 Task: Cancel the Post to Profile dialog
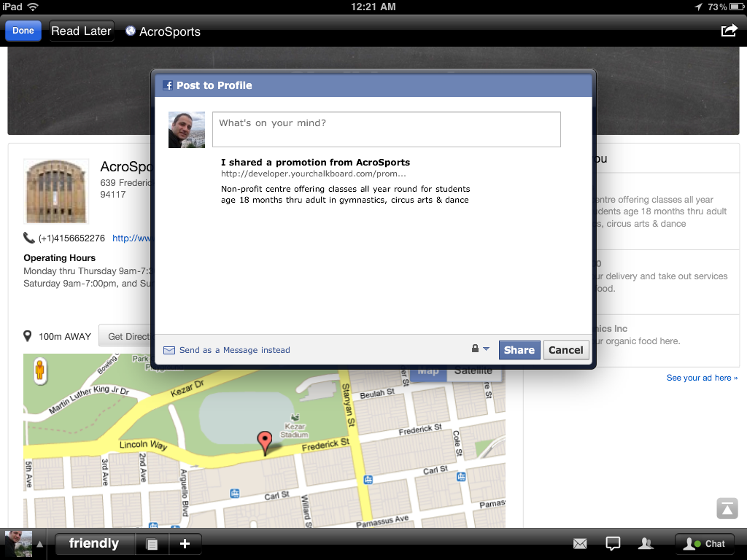566,350
